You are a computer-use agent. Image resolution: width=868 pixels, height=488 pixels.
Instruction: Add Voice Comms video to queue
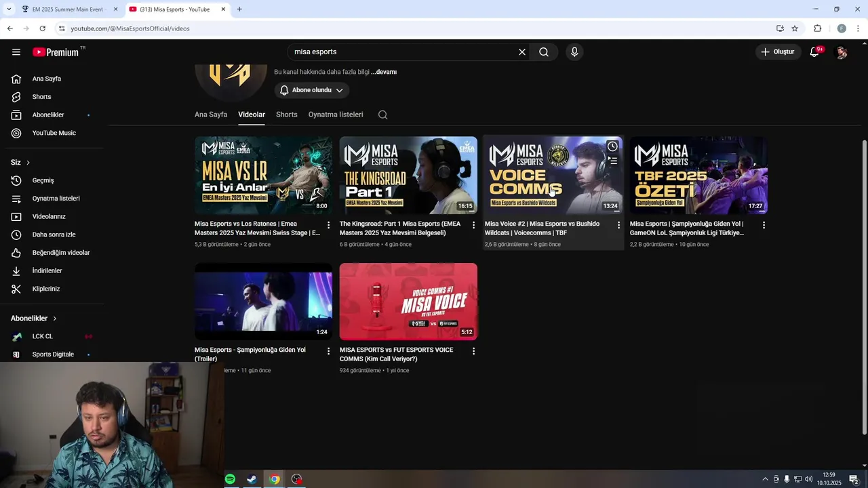(x=612, y=161)
